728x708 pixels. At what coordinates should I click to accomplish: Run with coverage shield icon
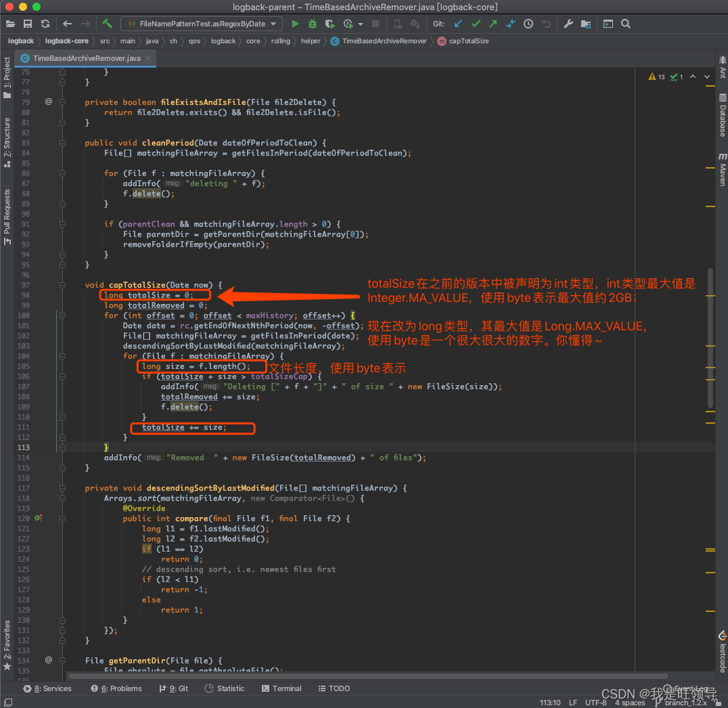point(329,24)
